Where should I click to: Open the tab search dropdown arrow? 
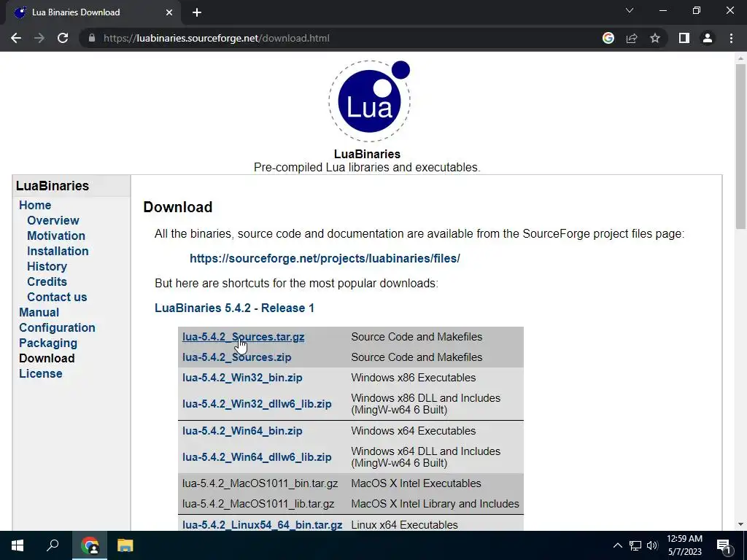pyautogui.click(x=630, y=10)
